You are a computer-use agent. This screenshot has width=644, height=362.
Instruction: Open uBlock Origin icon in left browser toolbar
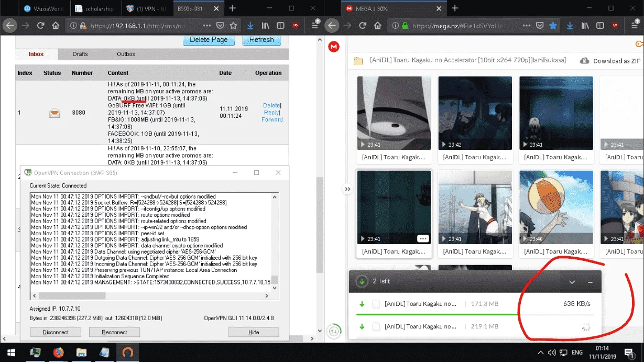296,26
